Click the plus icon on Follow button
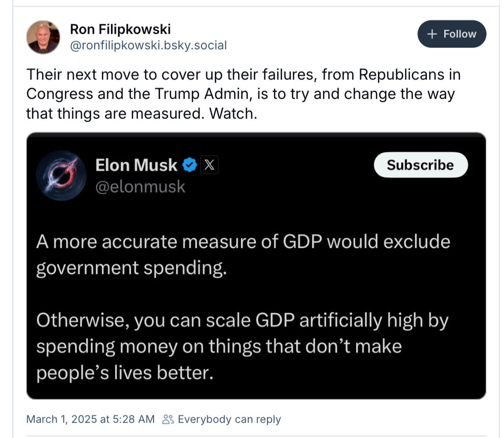Viewport: 504px width, 438px height. click(x=432, y=34)
